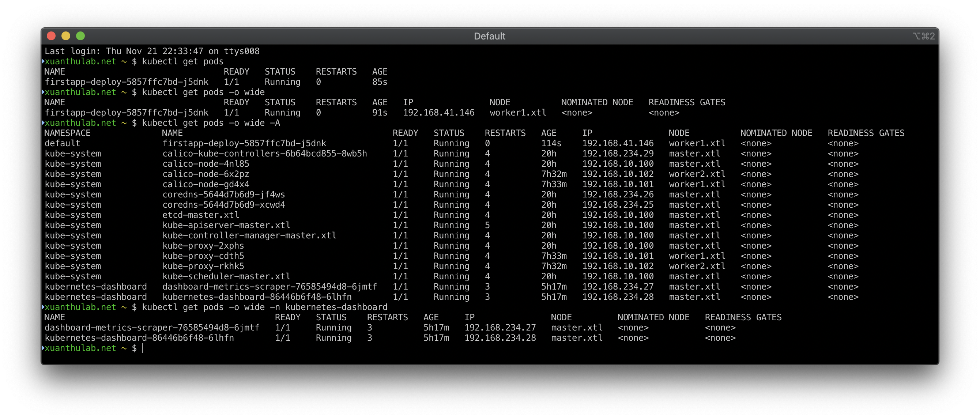Click the prompt mark before 'kubectl get pods'
Viewport: 980px width, 419px height.
click(43, 61)
